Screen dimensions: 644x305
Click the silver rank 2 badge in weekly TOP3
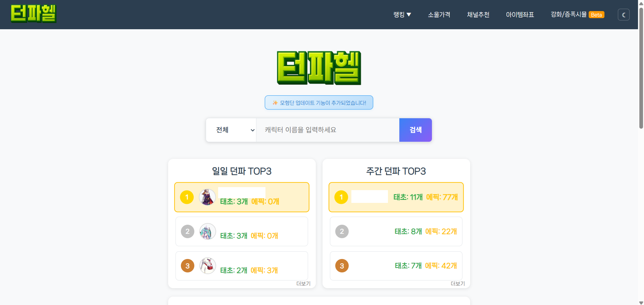coord(342,231)
